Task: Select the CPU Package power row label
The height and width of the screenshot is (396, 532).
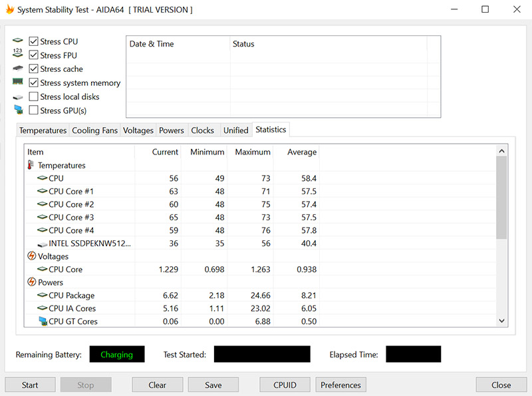Action: [72, 296]
